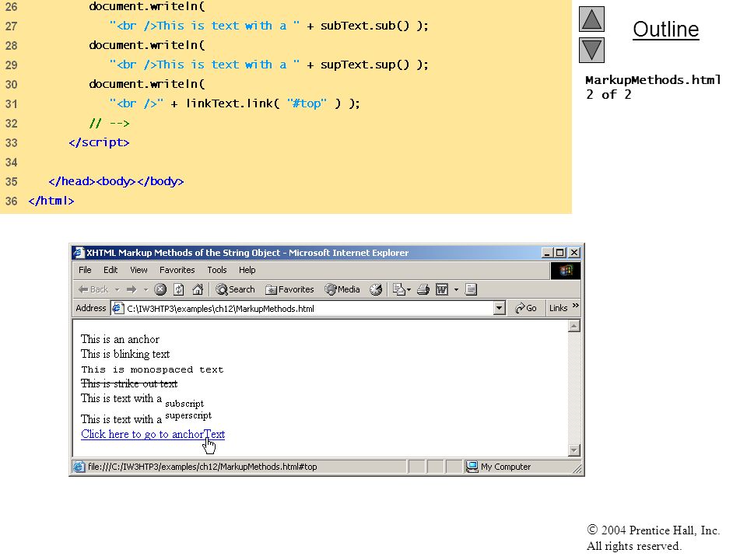Screen dimensions: 747x560
Task: Click the browser scrollbar down arrow
Action: pyautogui.click(x=574, y=450)
